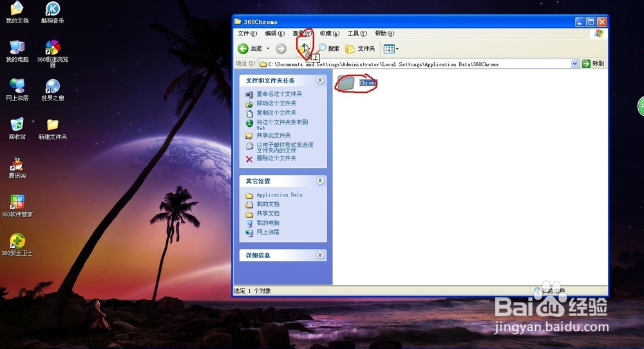The width and height of the screenshot is (644, 349).
Task: Expand the address bar dropdown
Action: point(574,64)
